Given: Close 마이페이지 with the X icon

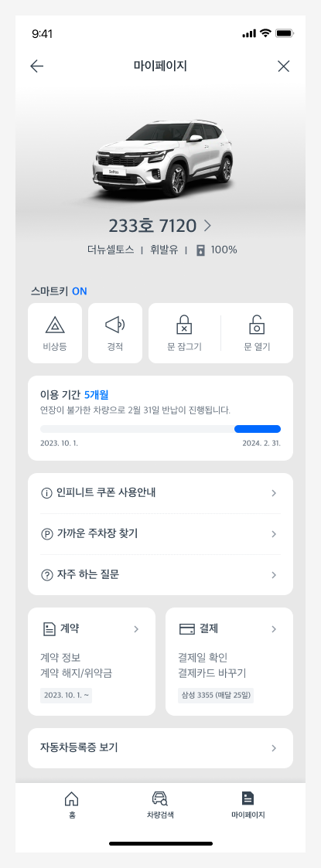Looking at the screenshot, I should tap(283, 66).
